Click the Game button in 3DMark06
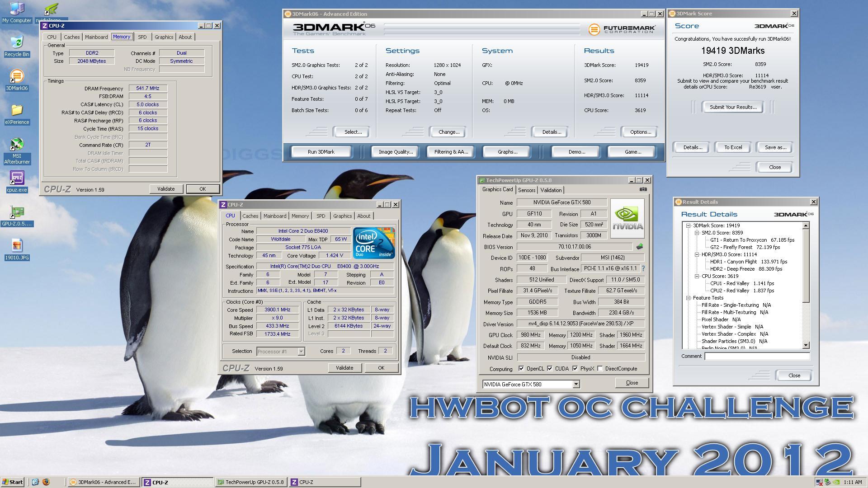The image size is (868, 488). (632, 152)
